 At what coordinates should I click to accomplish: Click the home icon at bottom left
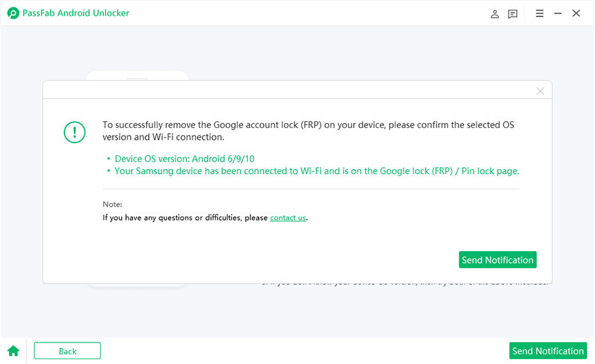tap(13, 351)
